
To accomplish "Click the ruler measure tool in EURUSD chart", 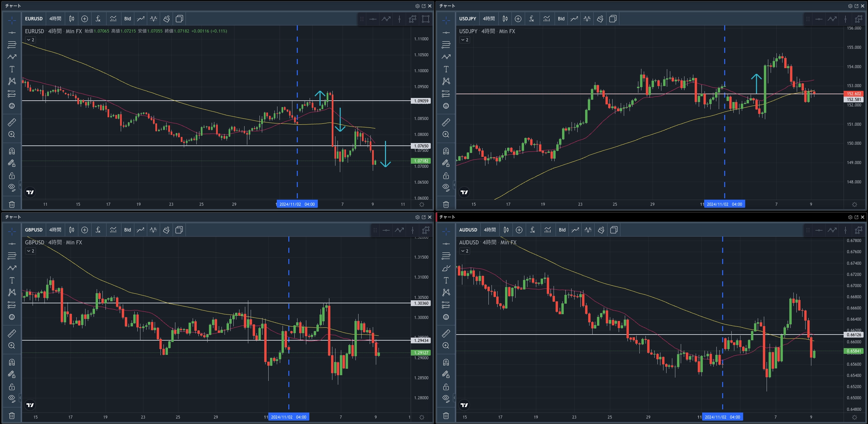I will pos(12,122).
